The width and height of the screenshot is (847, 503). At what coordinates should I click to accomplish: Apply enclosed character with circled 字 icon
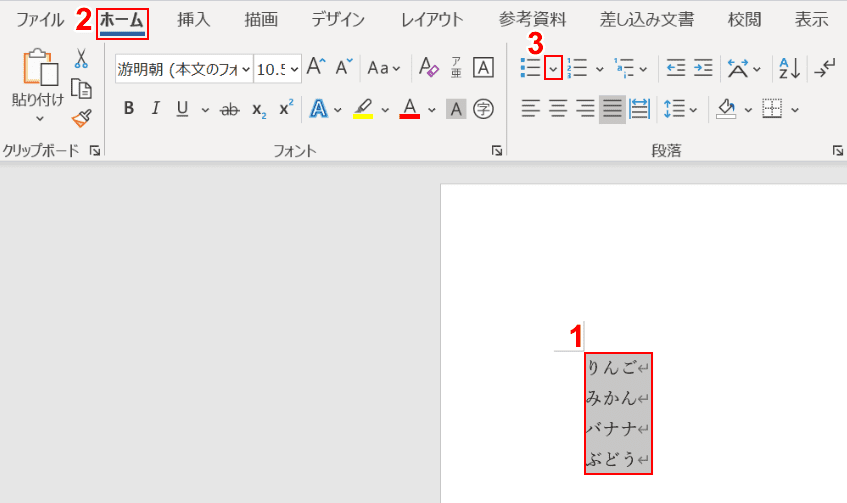point(483,109)
